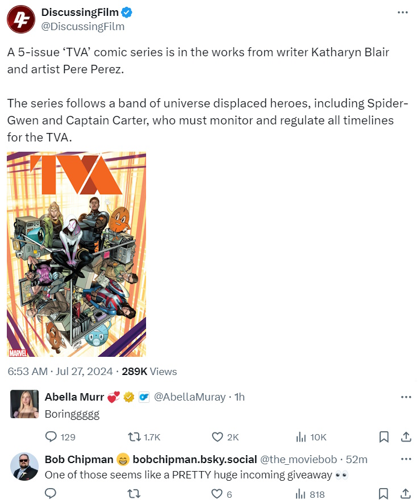Open more options on DiscussingFilm's post
This screenshot has height=504, width=420.
403,13
